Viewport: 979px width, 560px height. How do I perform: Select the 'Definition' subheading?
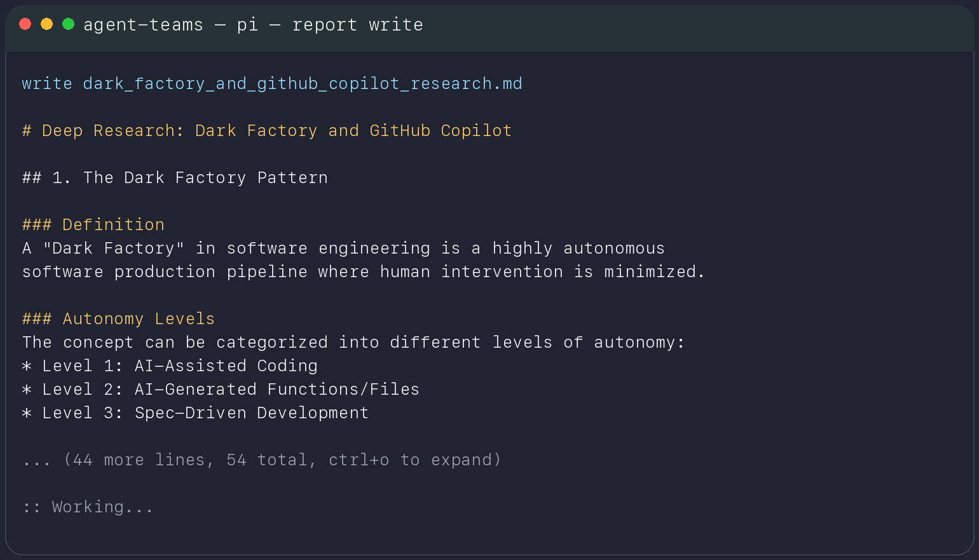coord(93,224)
